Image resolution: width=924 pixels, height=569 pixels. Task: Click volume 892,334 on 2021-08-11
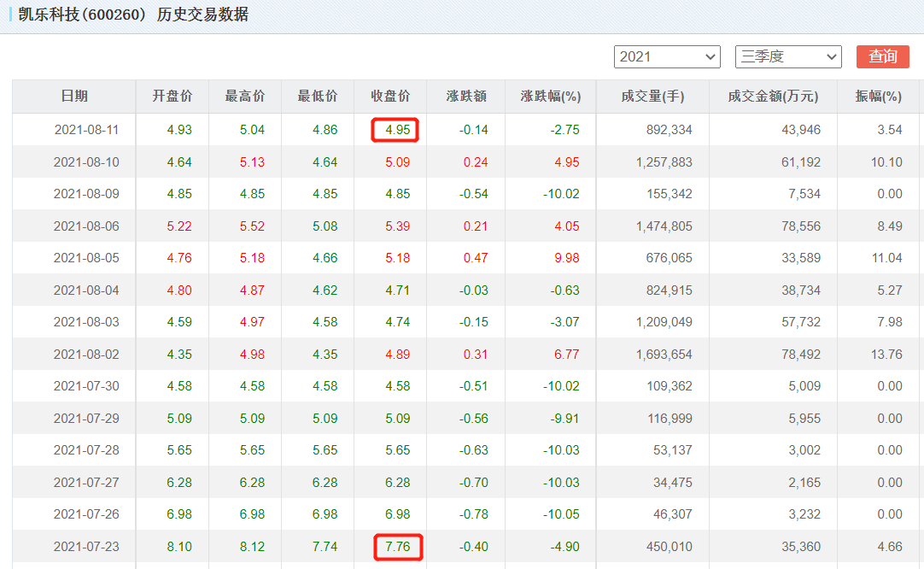[669, 130]
